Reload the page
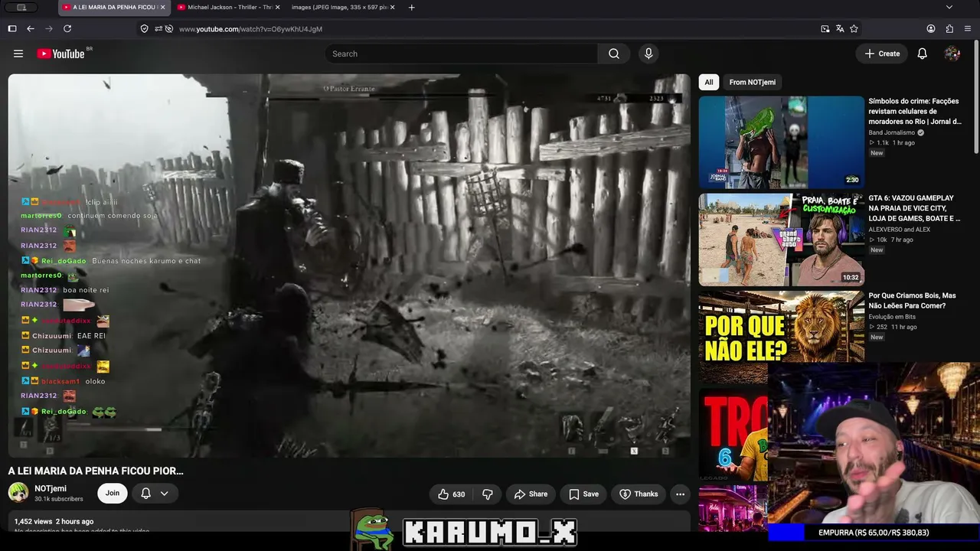 [67, 28]
